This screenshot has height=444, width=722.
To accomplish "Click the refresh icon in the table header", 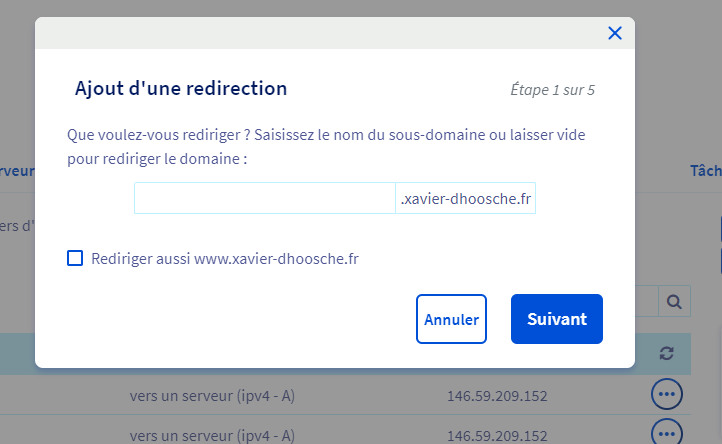I will pyautogui.click(x=668, y=353).
